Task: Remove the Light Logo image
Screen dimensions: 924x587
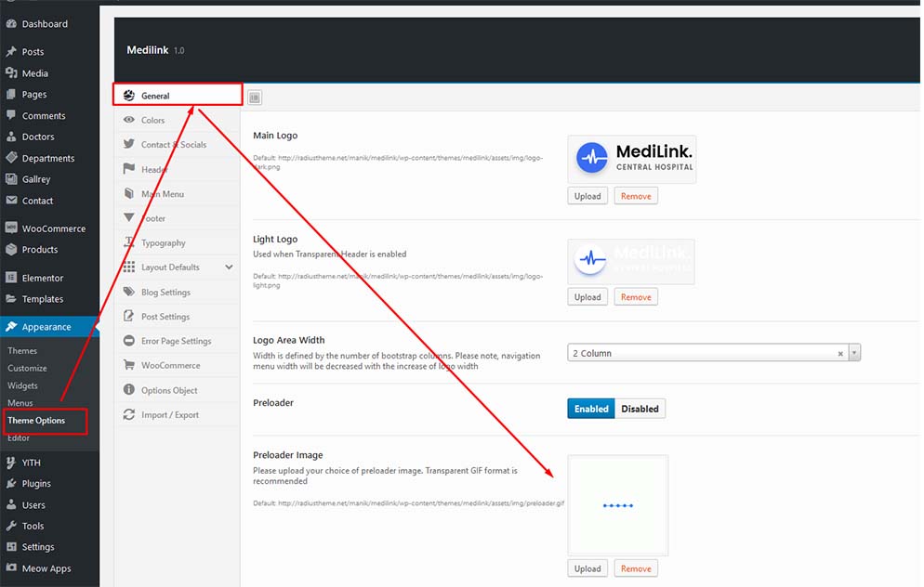Action: point(636,296)
